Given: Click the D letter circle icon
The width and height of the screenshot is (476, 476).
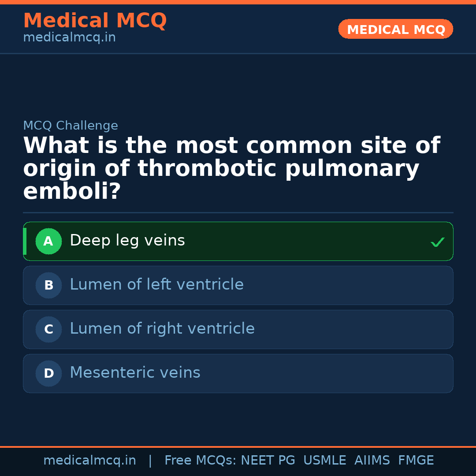Looking at the screenshot, I should [48, 373].
